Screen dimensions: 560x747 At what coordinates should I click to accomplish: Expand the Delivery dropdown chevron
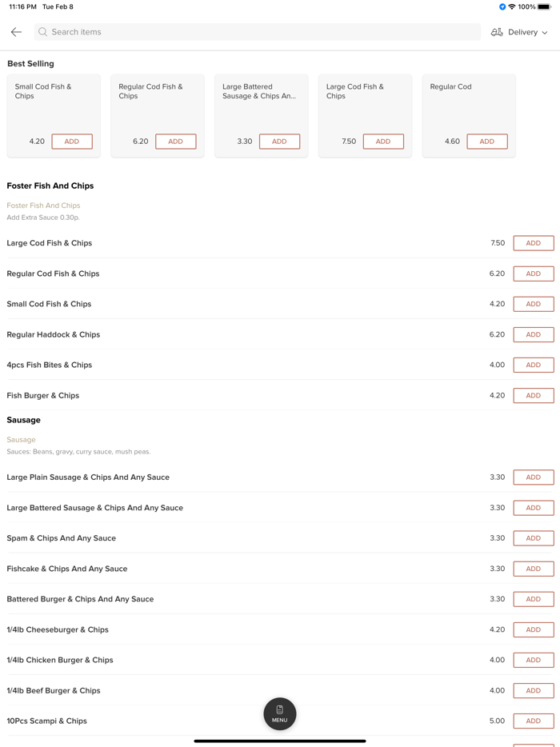[x=545, y=33]
